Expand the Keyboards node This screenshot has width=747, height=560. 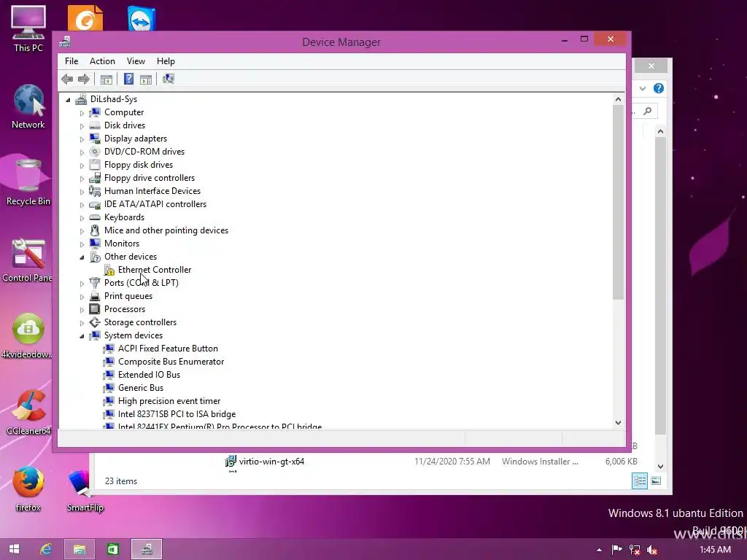[82, 217]
